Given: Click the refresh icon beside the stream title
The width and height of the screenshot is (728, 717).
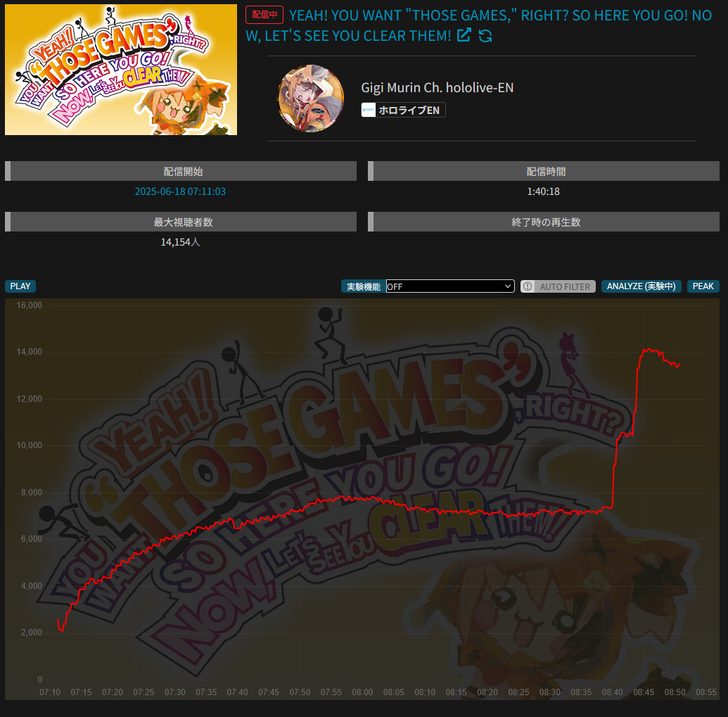Looking at the screenshot, I should (x=485, y=36).
